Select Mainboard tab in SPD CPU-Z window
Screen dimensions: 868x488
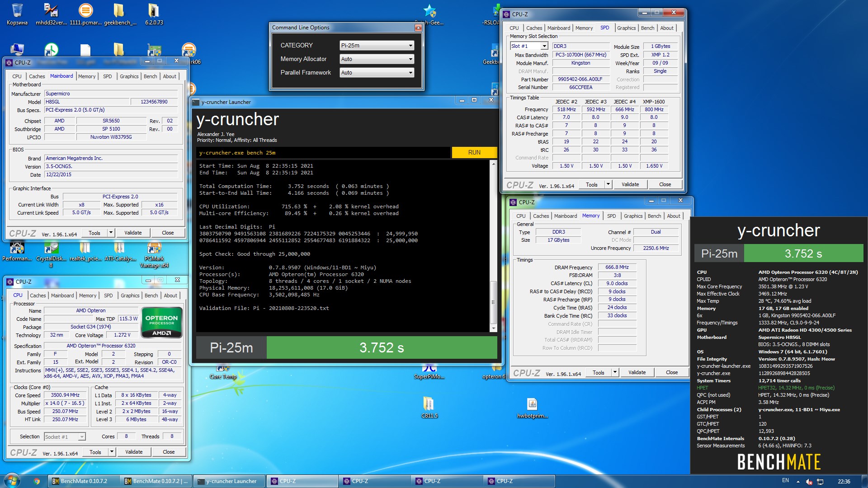click(559, 28)
